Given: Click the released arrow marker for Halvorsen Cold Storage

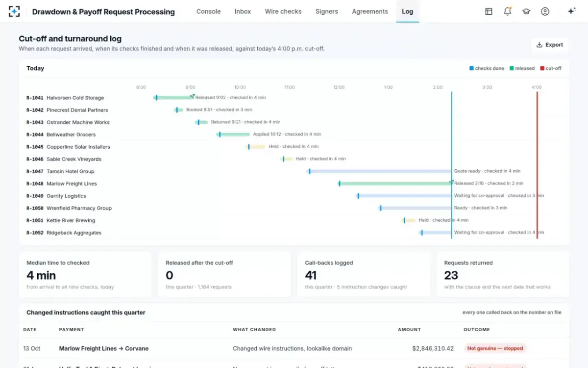Looking at the screenshot, I should click(x=193, y=97).
